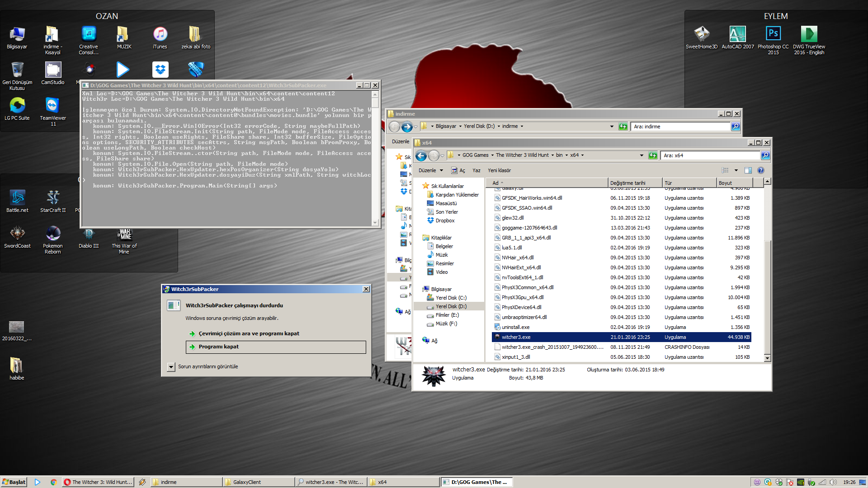
Task: Open the Recycle Bin (Geri Dönüşüm Kutusu)
Action: click(17, 76)
